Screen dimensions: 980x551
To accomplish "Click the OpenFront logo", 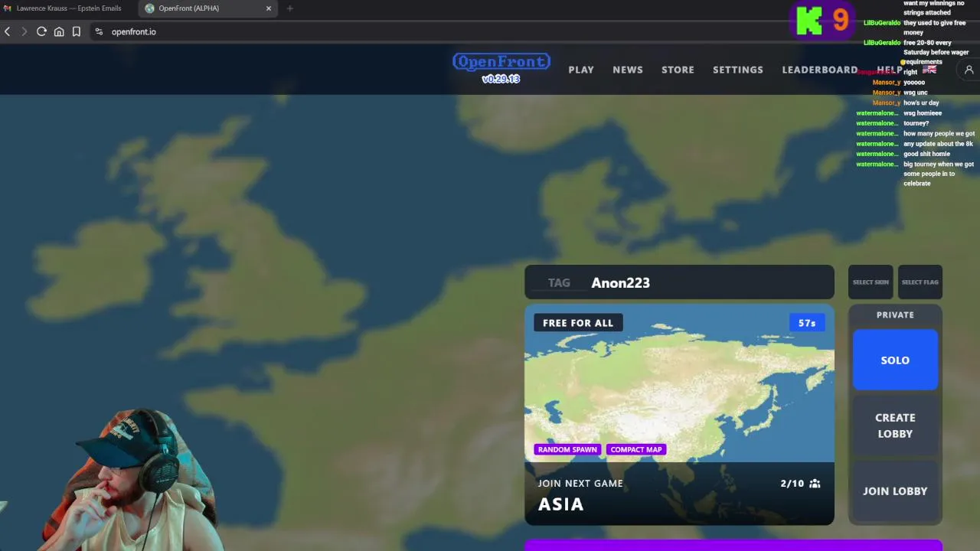I will tap(501, 62).
